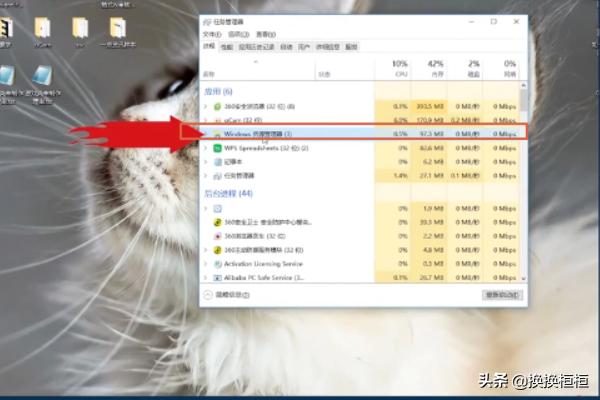Maximize the Task Manager window
This screenshot has width=600, height=400.
point(494,22)
